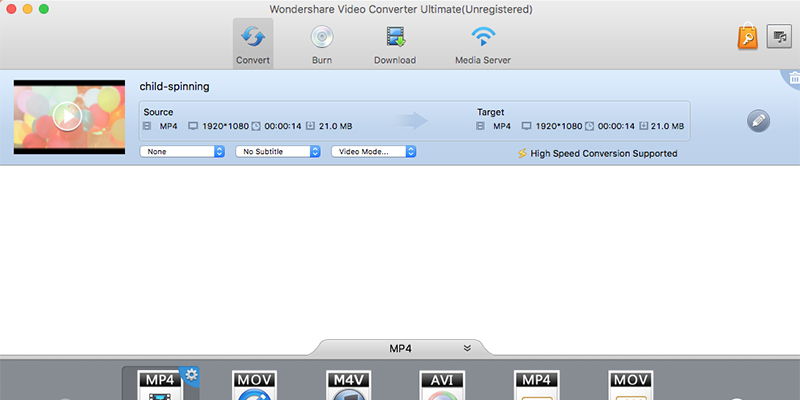
Task: Open the None audio track dropdown
Action: (182, 152)
